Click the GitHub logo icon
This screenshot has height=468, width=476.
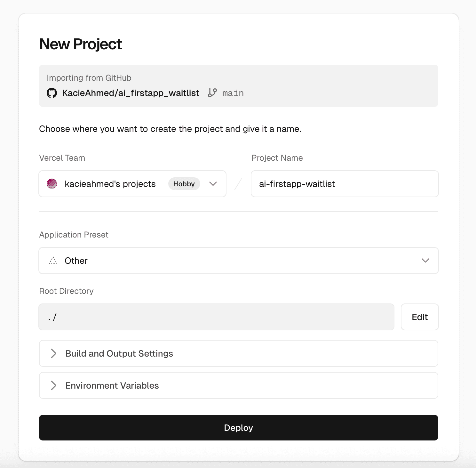(x=52, y=93)
